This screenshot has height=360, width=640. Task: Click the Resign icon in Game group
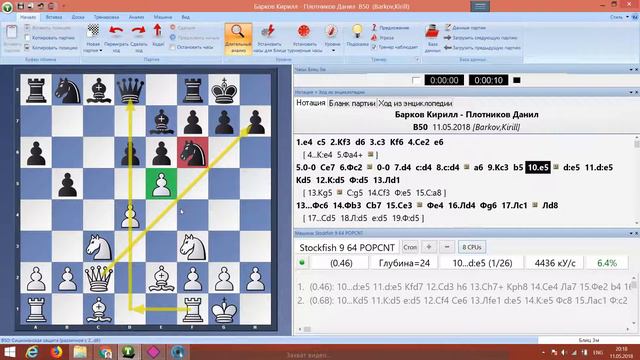(173, 27)
